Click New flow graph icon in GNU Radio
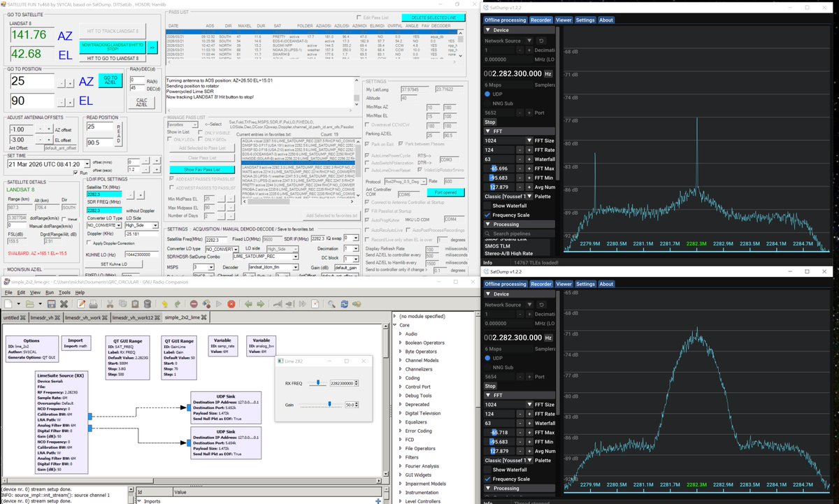This screenshot has height=504, width=839. pyautogui.click(x=8, y=304)
